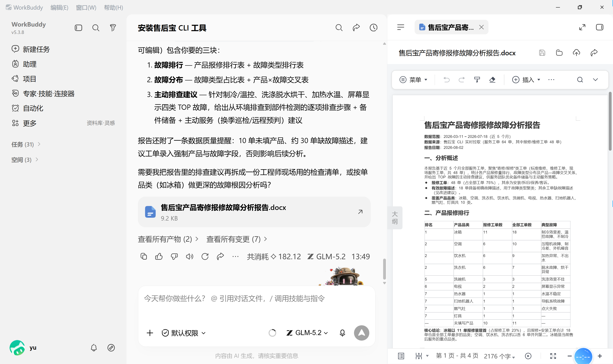
Task: Copy the assistant reply
Action: (x=144, y=256)
